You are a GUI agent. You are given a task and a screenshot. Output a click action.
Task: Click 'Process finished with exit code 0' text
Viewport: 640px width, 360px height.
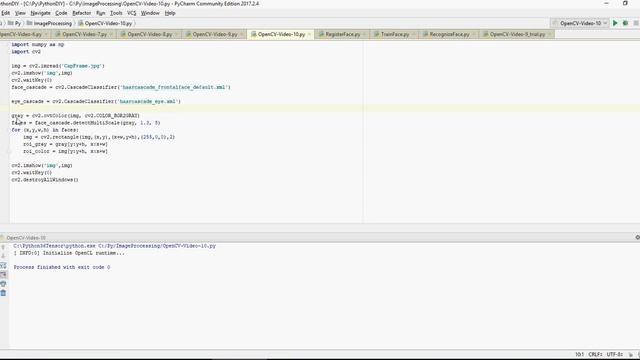click(62, 267)
